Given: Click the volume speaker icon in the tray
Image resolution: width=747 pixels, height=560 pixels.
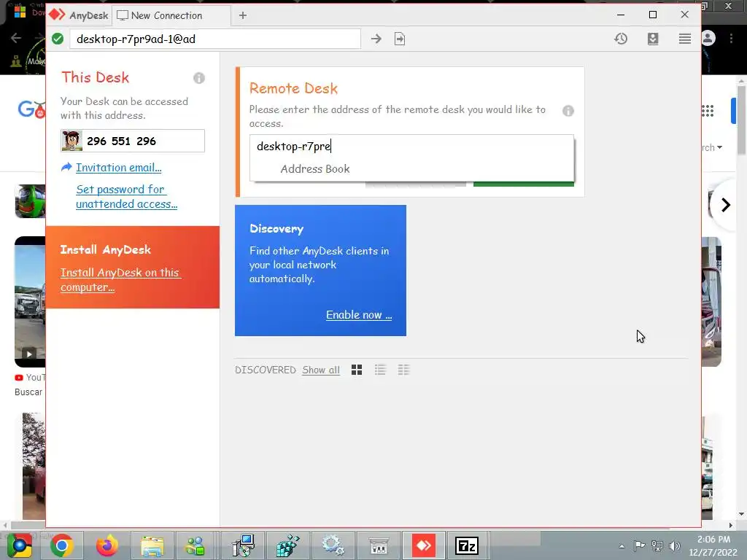Looking at the screenshot, I should tap(674, 545).
